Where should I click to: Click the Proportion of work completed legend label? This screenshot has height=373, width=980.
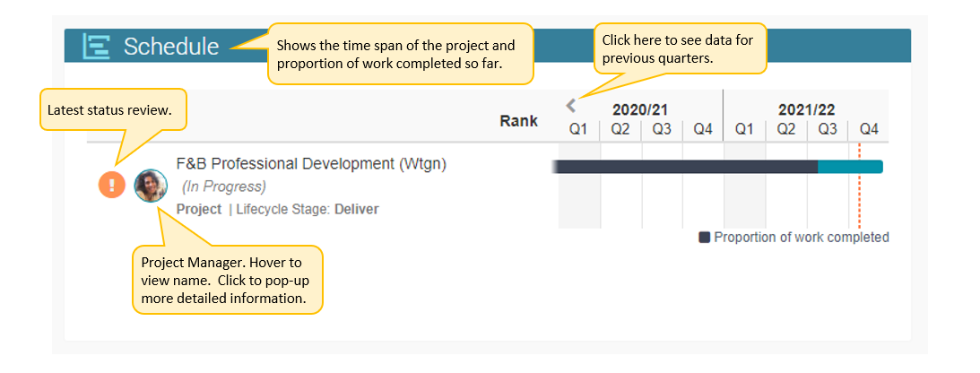[x=802, y=238]
